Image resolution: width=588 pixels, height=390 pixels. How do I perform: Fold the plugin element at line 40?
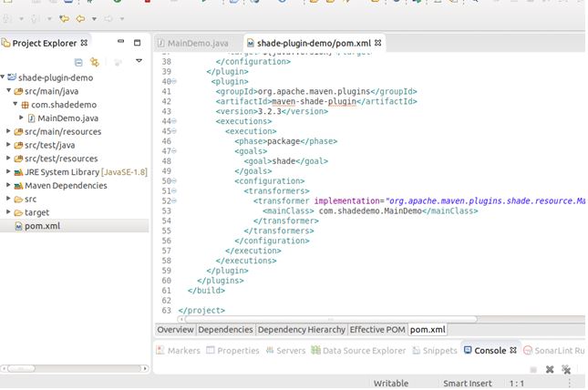(174, 81)
